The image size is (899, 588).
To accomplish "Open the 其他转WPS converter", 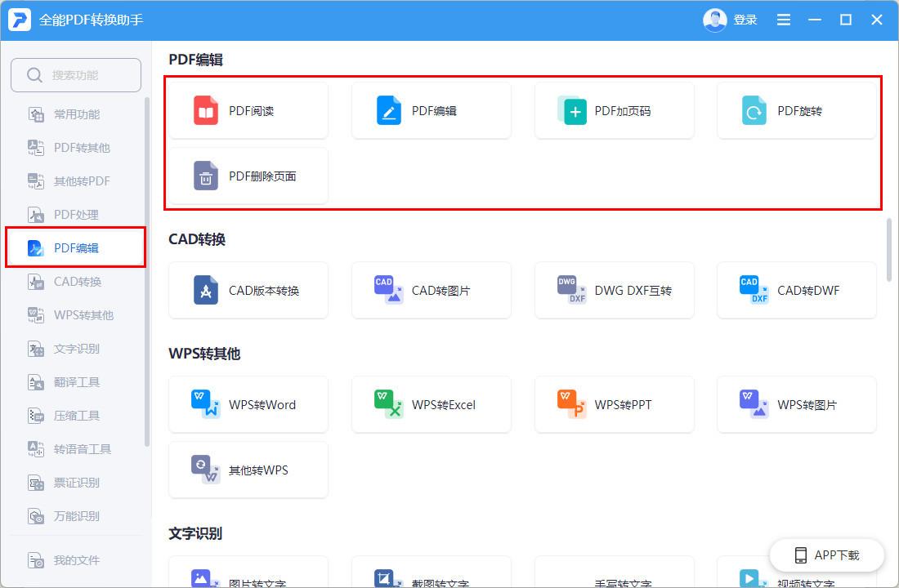I will 248,470.
